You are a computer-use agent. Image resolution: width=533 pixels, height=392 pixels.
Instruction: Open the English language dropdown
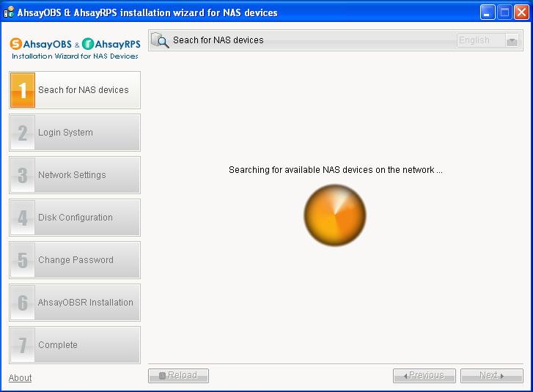(x=488, y=40)
